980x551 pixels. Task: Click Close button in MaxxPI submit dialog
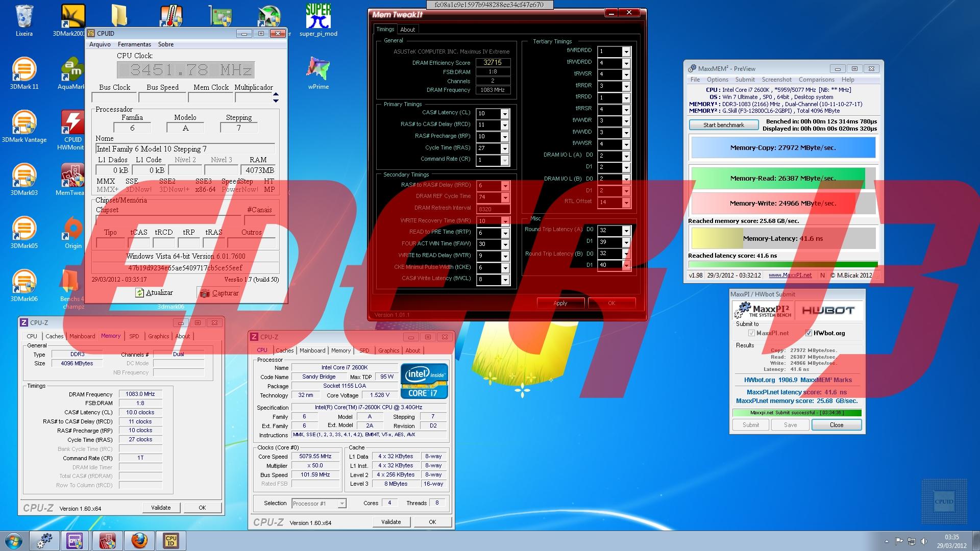(837, 425)
